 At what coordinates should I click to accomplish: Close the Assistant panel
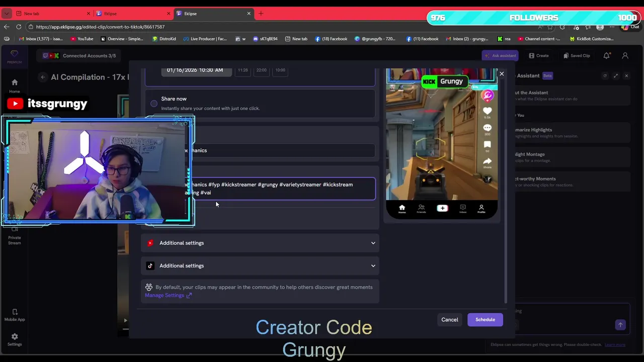coord(626,75)
